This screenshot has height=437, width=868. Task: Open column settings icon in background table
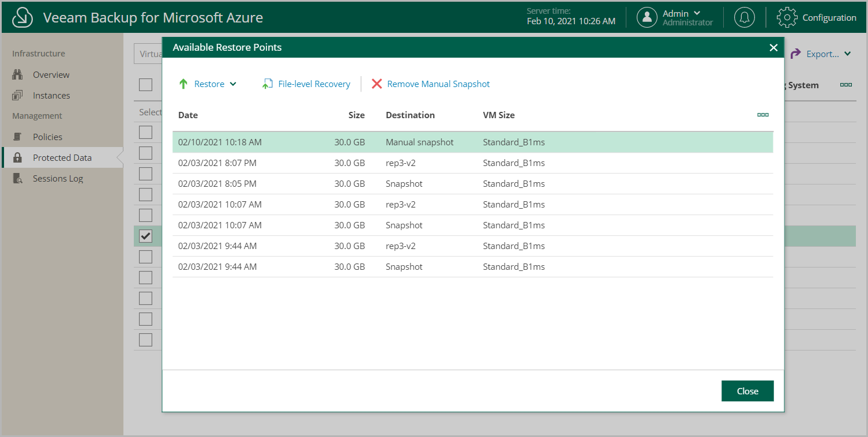pyautogui.click(x=846, y=85)
